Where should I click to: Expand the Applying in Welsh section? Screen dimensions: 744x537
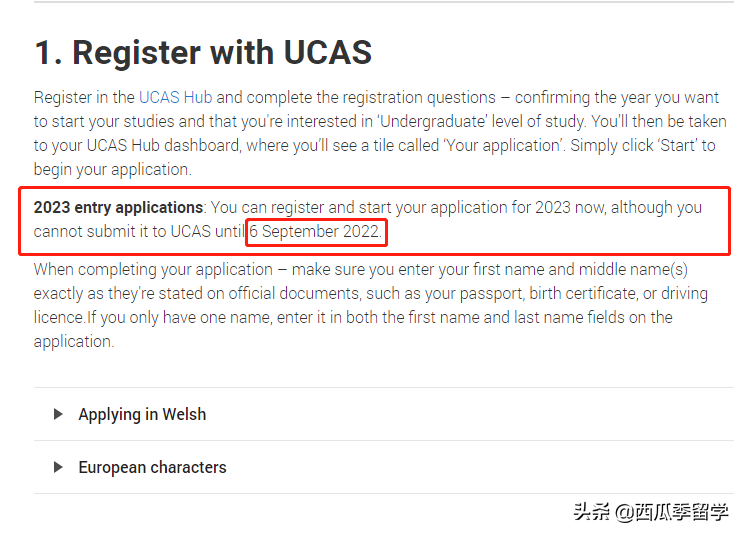(142, 414)
